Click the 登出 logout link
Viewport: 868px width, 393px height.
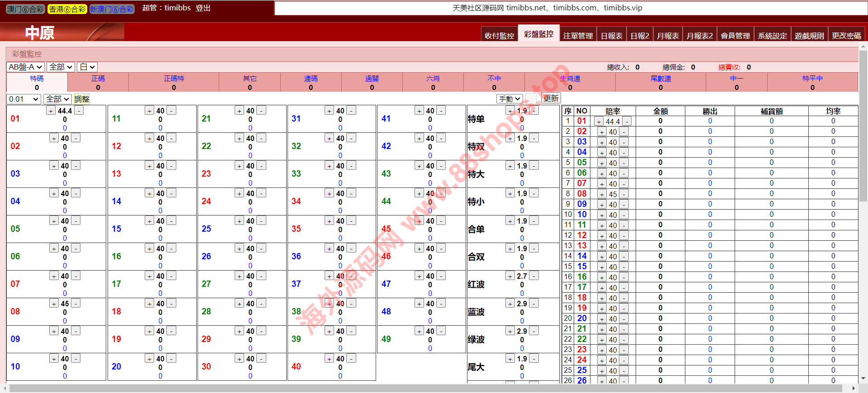(x=203, y=8)
